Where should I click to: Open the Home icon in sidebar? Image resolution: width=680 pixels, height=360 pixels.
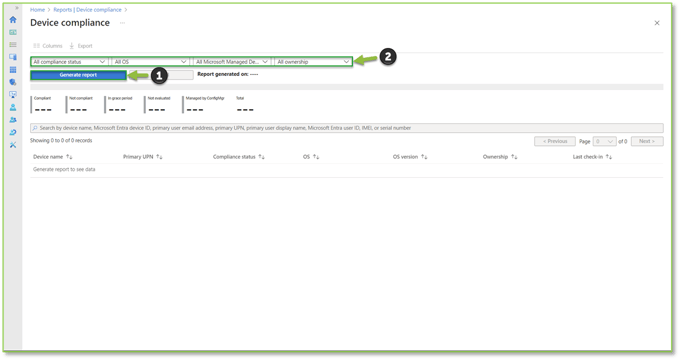(x=13, y=20)
